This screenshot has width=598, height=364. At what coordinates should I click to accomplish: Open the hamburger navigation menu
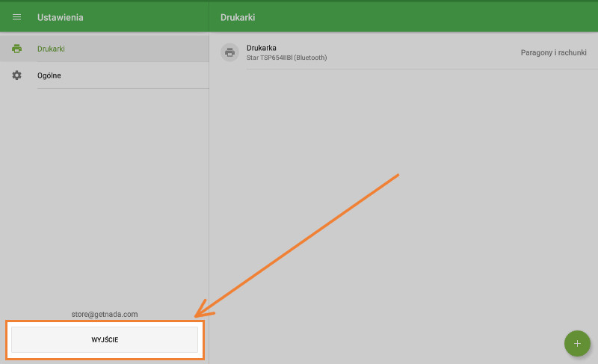tap(16, 17)
